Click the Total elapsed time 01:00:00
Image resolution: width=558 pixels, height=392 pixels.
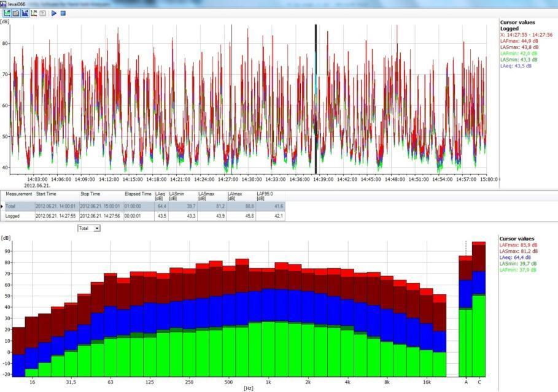click(x=132, y=206)
